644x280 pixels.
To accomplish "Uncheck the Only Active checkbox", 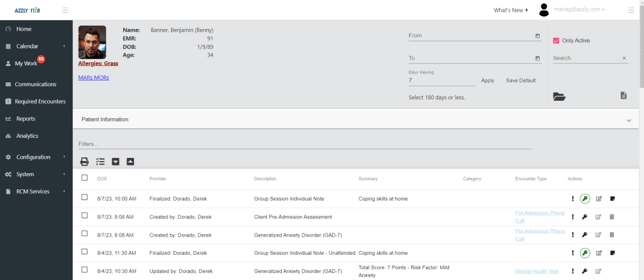I will (556, 41).
